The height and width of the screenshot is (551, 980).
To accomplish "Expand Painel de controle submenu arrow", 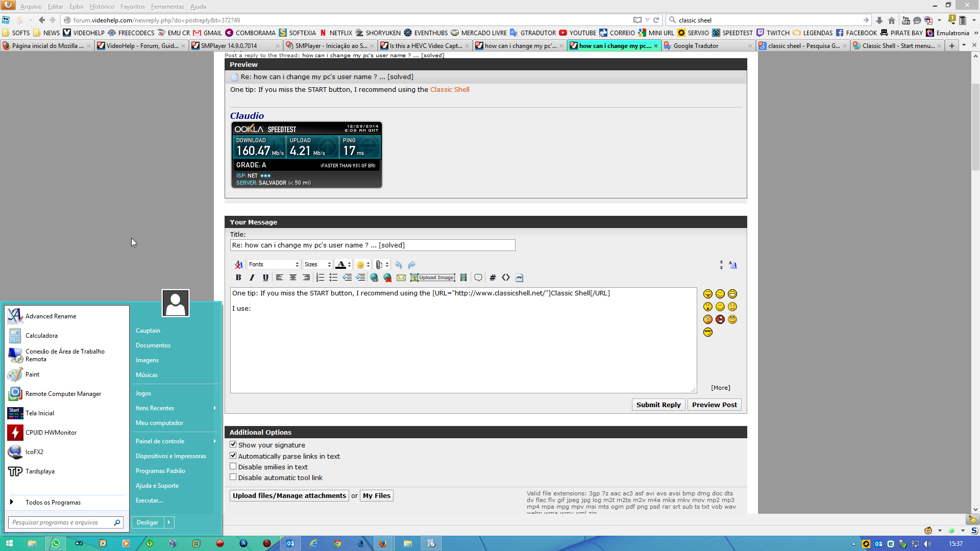I will [215, 441].
